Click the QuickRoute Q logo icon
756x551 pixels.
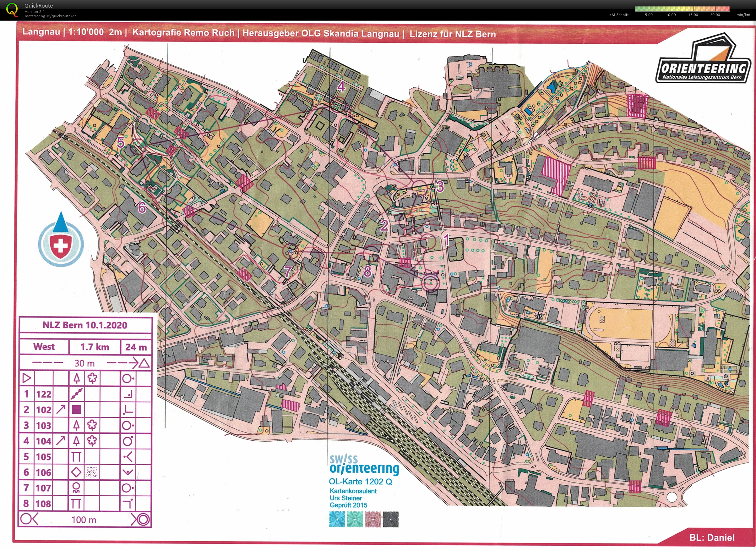(x=12, y=10)
